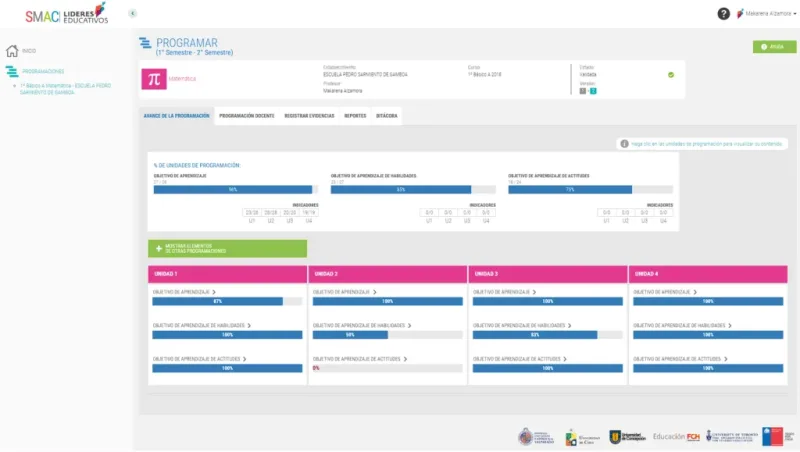Select version 1 gray badge
800x452 pixels.
point(583,91)
